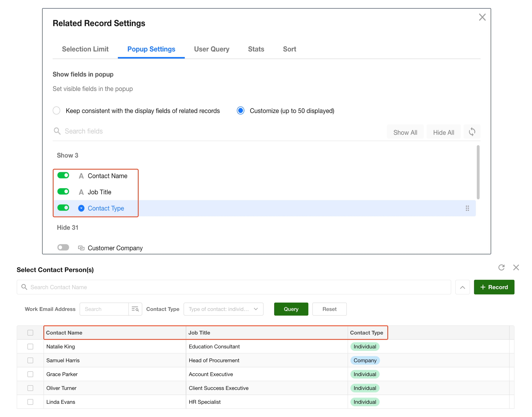
Task: Open the Contact Type filter dropdown
Action: (x=223, y=309)
